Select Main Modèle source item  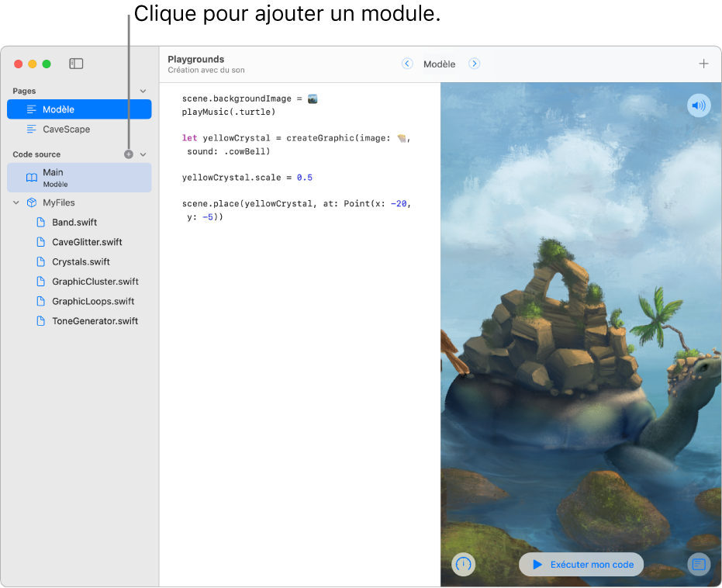click(x=79, y=178)
